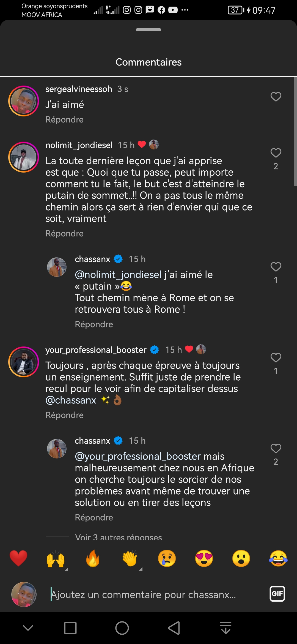Collapse comments sheet using top drag handle
Screen dimensions: 297x644
[148, 30]
